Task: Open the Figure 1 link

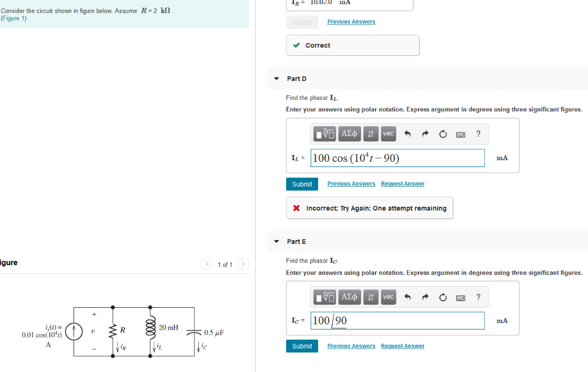Action: [14, 18]
